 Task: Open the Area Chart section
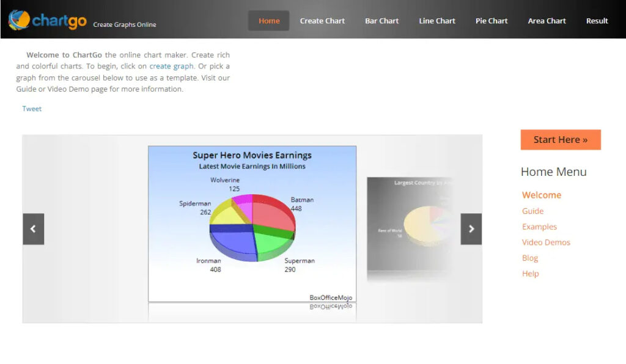tap(547, 20)
